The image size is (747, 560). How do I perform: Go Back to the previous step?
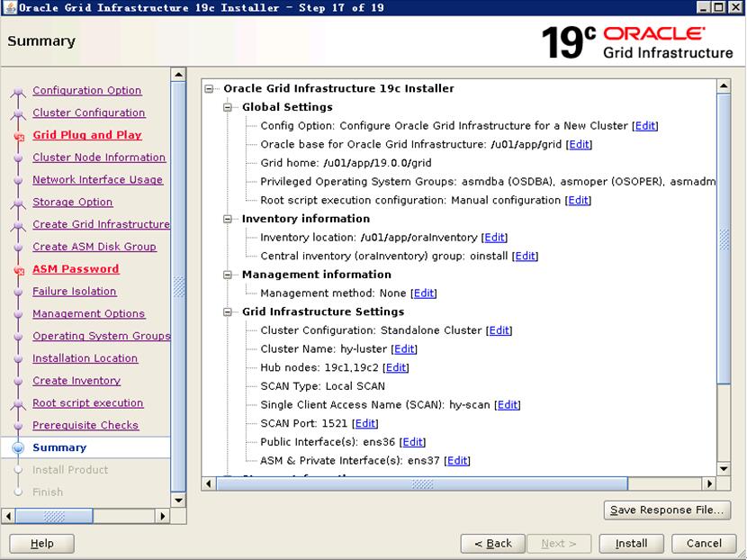coord(493,543)
